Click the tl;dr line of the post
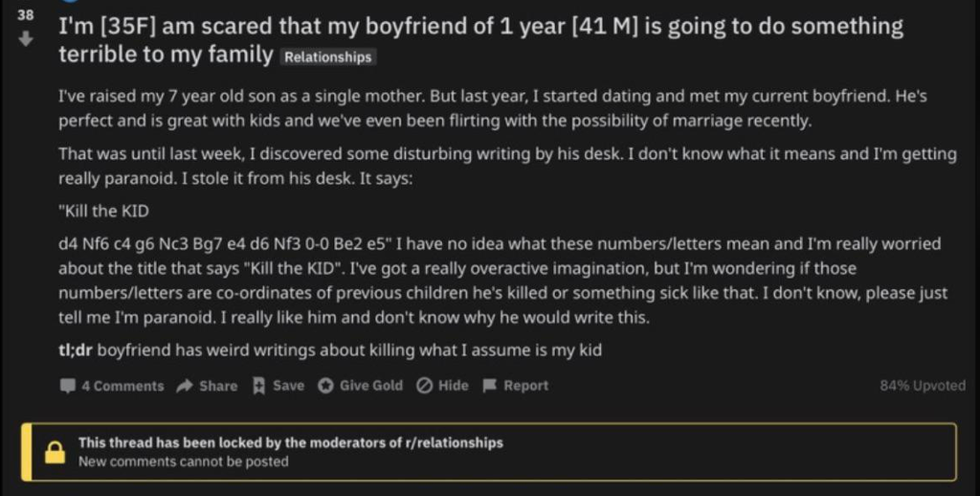This screenshot has width=980, height=496. [330, 350]
